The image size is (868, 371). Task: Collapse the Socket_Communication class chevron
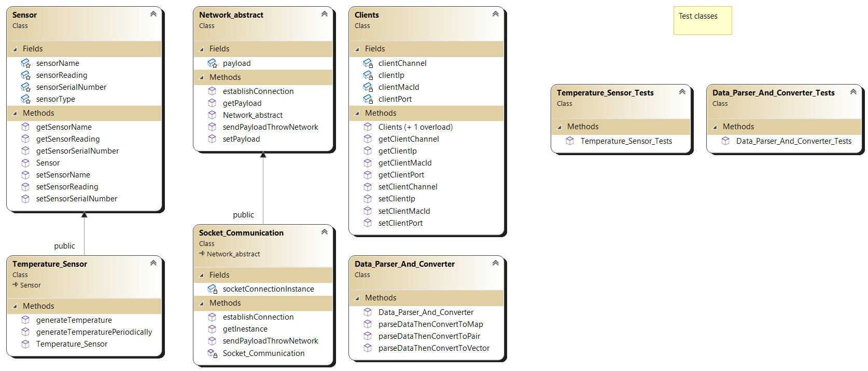coord(325,232)
